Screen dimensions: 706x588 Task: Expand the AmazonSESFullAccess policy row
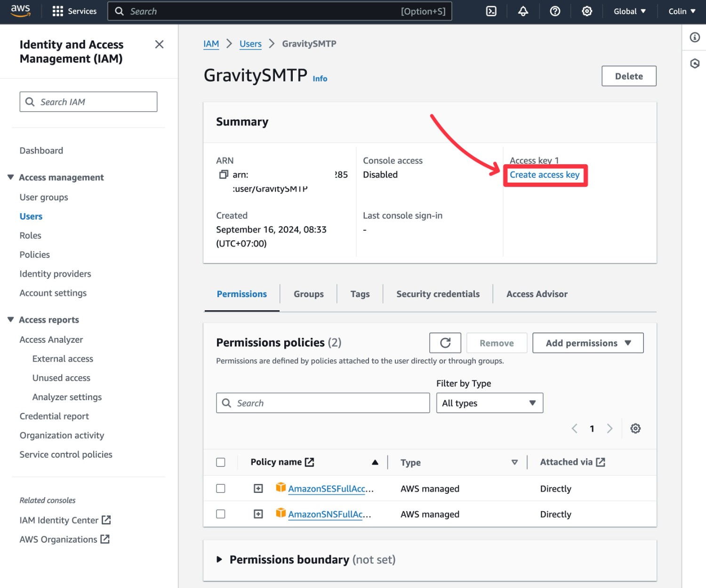coord(258,489)
